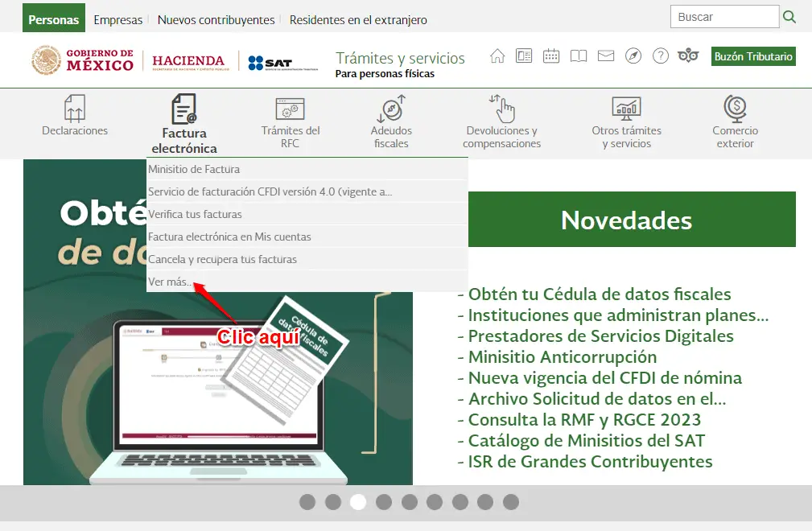Click the SAT logo
The height and width of the screenshot is (531, 812).
(282, 63)
